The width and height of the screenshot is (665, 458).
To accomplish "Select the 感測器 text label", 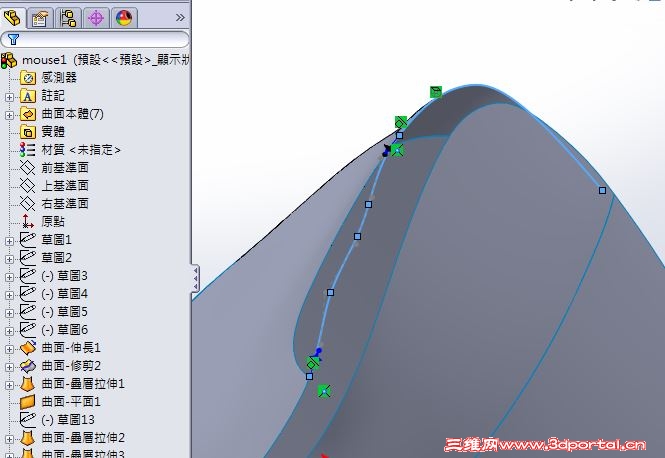I will 59,78.
